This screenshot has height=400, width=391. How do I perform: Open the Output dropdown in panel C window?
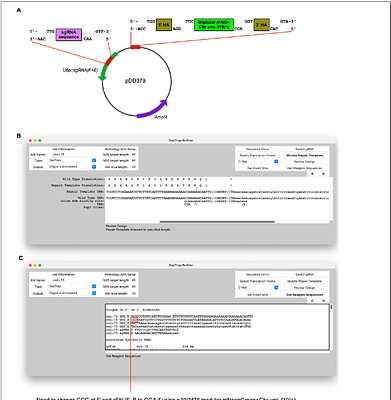72,293
